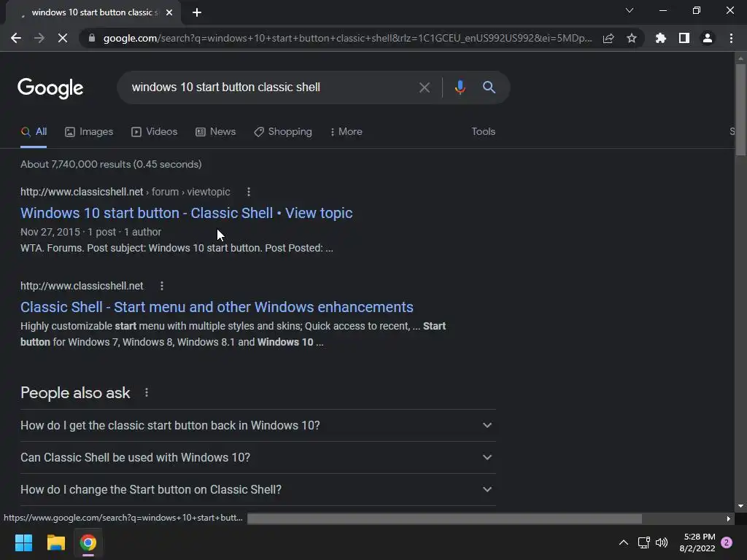Open Classic Shell Start menu enhancements link
This screenshot has height=560, width=747.
(217, 307)
